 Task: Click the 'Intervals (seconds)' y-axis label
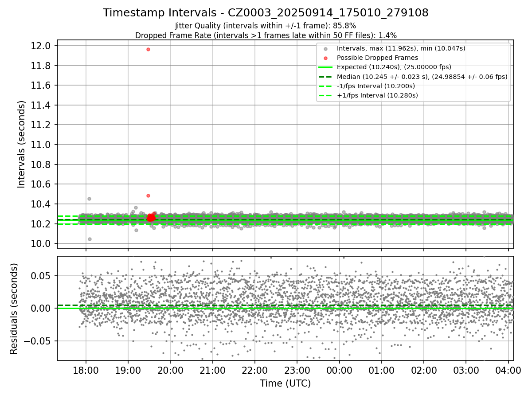(x=21, y=144)
